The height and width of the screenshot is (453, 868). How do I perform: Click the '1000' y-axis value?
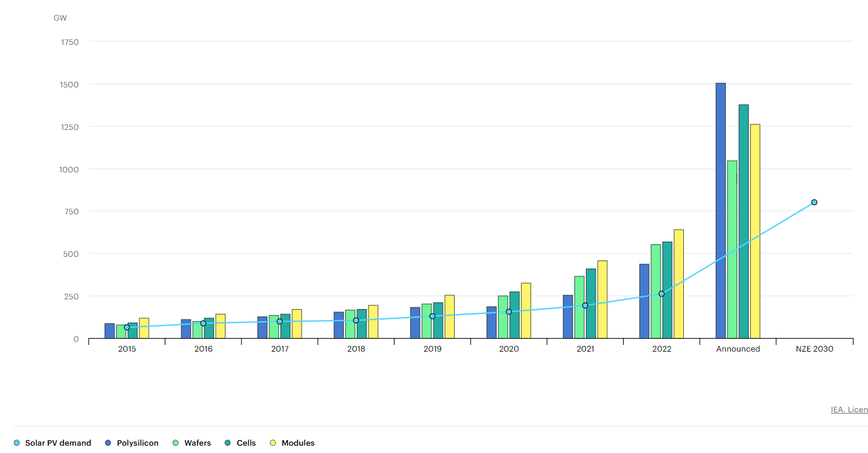point(70,169)
